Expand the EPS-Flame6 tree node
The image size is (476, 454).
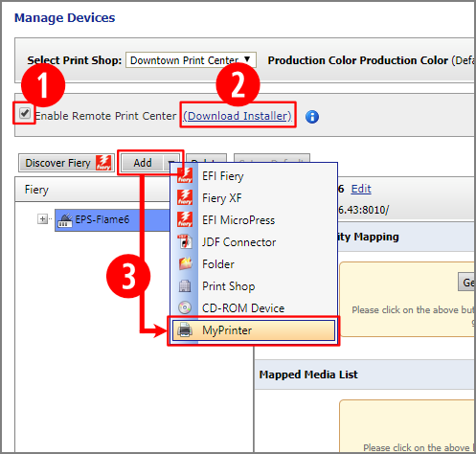[42, 219]
